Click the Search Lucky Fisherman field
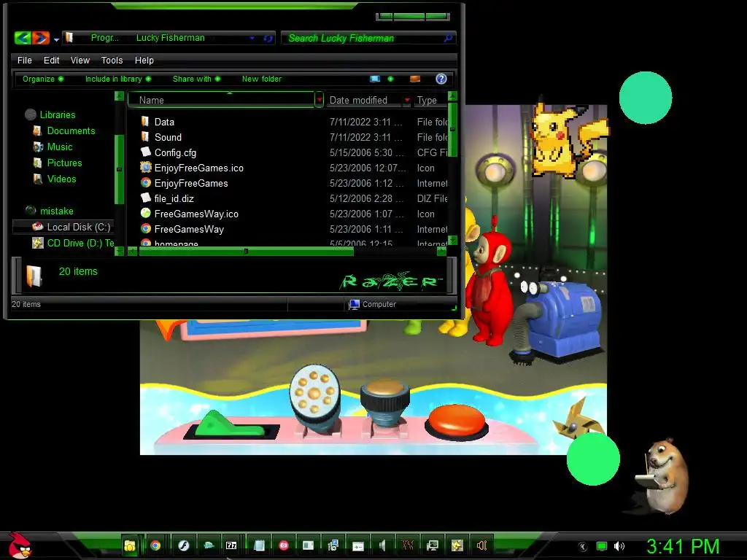This screenshot has height=560, width=747. pyautogui.click(x=363, y=38)
